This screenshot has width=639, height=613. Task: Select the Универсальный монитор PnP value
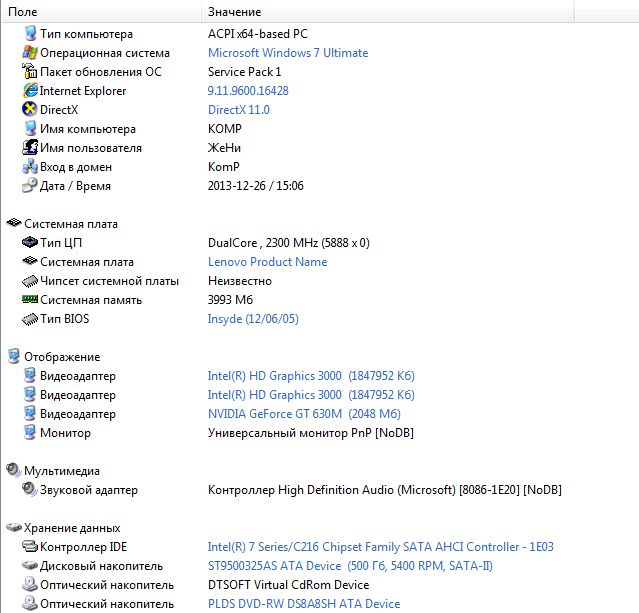click(x=311, y=433)
